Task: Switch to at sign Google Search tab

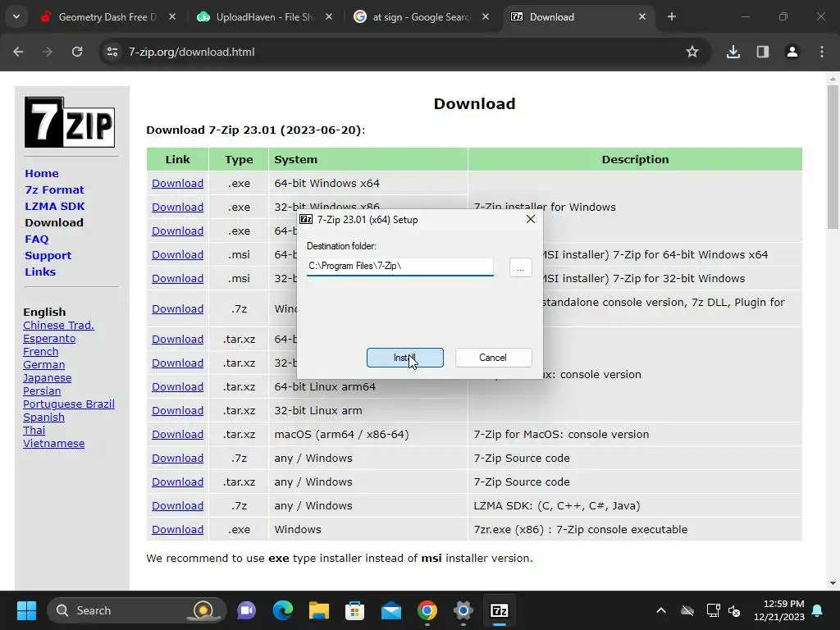Action: pos(421,17)
